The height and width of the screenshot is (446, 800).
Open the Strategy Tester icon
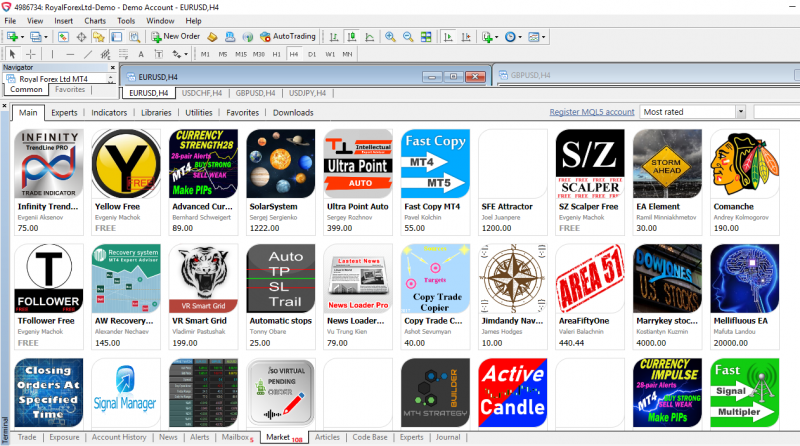pos(134,37)
